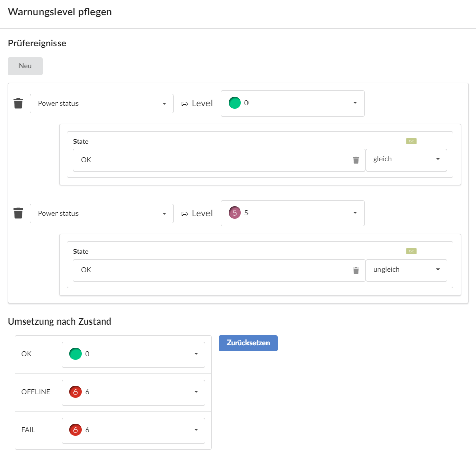Image resolution: width=476 pixels, height=455 pixels.
Task: Click the txt badge on the first State condition
Action: tap(411, 141)
